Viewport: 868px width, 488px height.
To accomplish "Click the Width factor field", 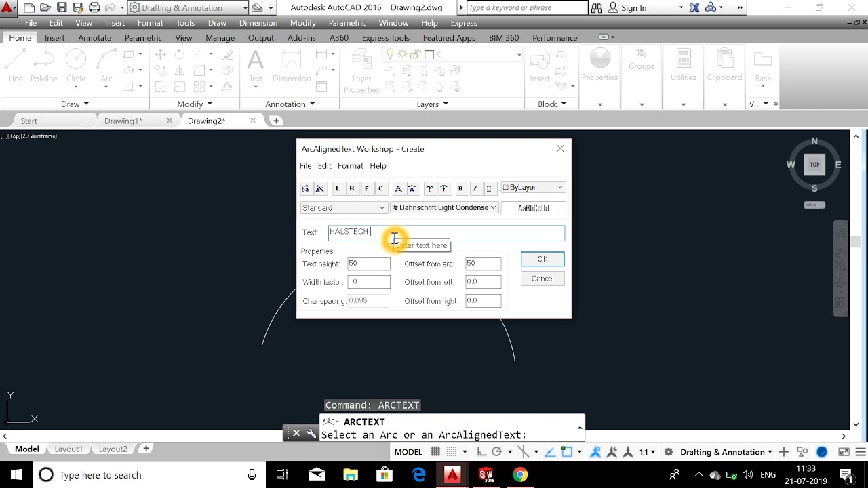I will (x=369, y=282).
